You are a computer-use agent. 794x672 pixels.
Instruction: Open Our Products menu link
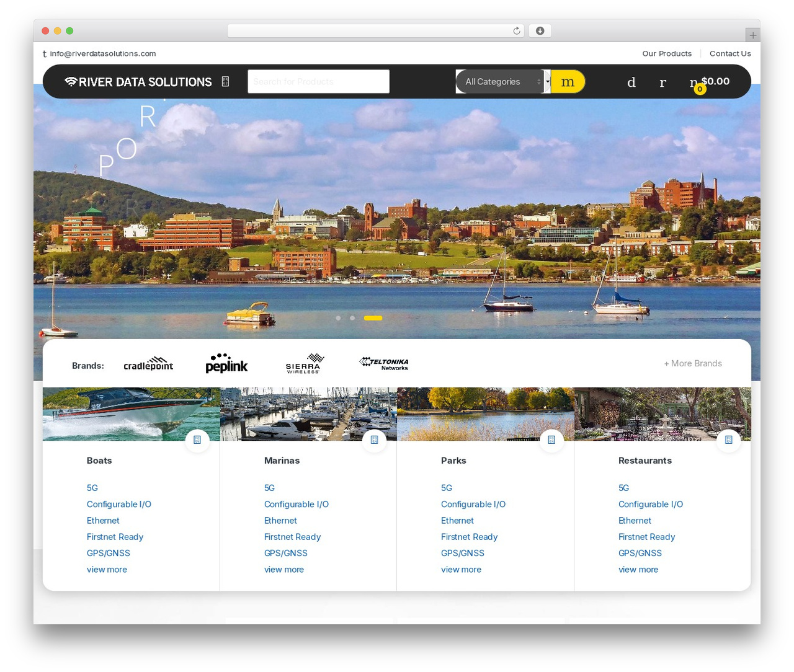(x=667, y=54)
